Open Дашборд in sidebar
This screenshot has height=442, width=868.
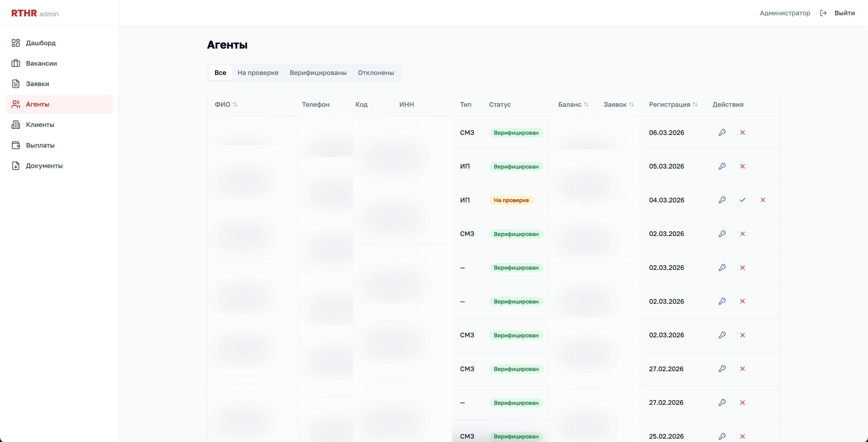(x=41, y=43)
